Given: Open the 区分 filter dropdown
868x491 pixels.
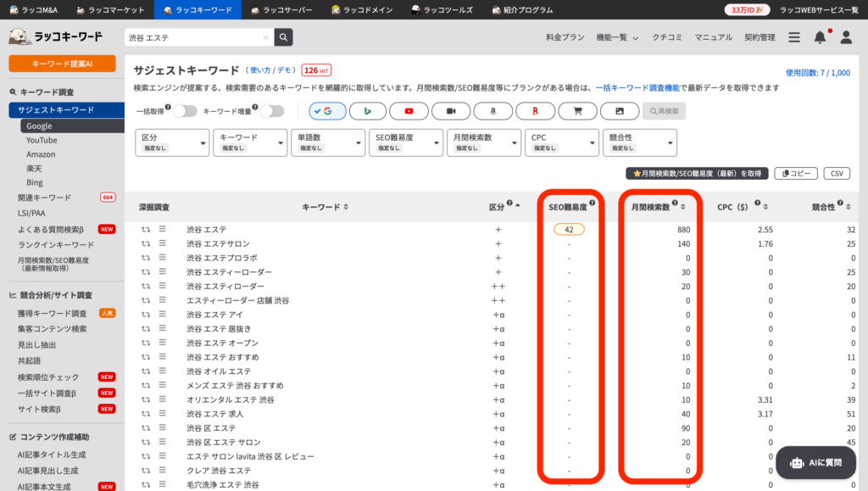Looking at the screenshot, I should click(172, 142).
